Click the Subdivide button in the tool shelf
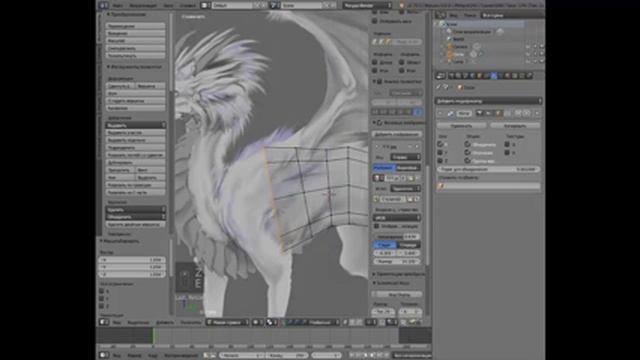 (136, 147)
